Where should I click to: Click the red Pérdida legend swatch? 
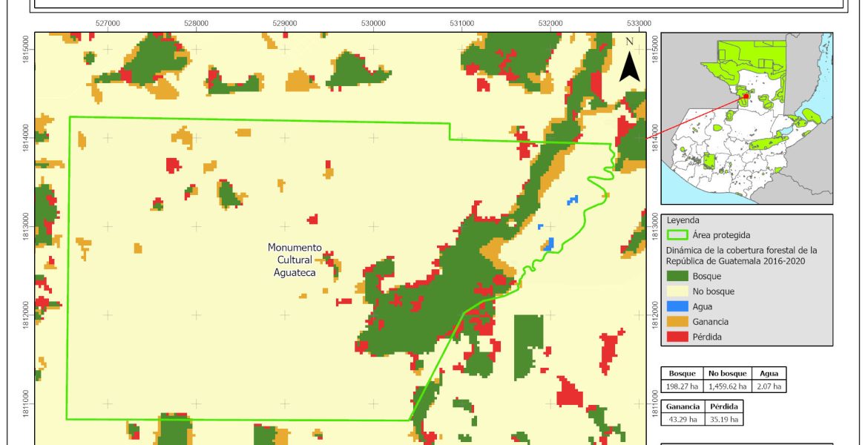(678, 336)
